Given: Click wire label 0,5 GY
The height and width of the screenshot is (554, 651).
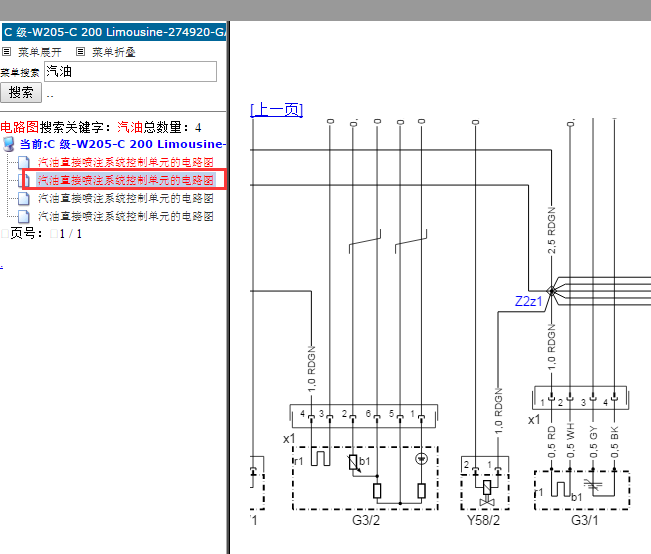Looking at the screenshot, I should 593,442.
